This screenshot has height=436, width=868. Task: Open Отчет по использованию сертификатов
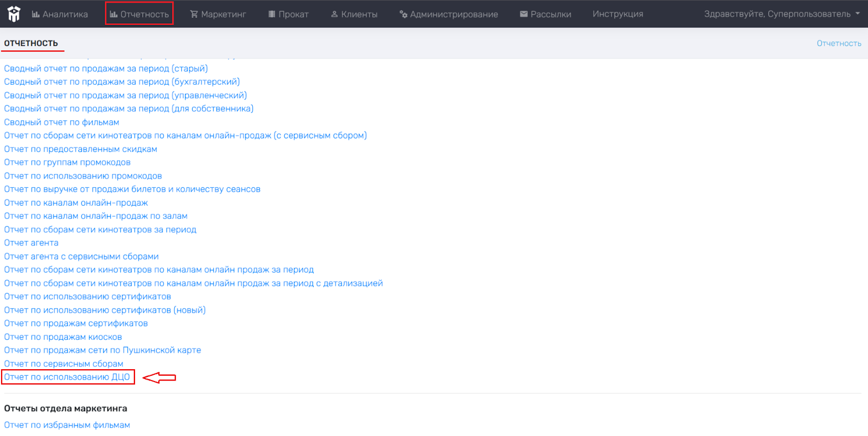88,296
